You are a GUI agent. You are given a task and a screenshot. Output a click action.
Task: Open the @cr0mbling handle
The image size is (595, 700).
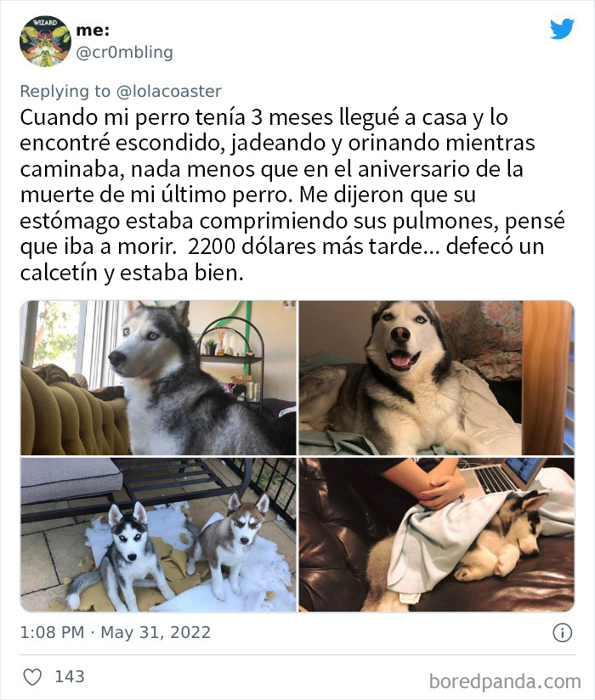125,52
